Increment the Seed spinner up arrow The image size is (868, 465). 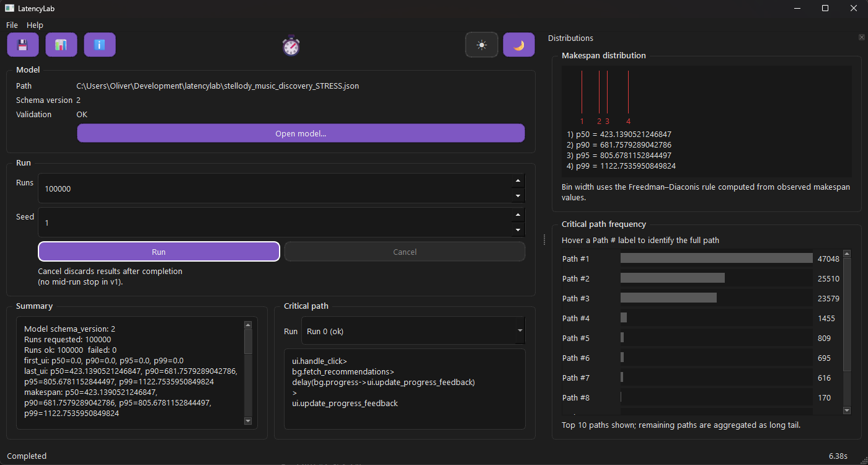[518, 215]
